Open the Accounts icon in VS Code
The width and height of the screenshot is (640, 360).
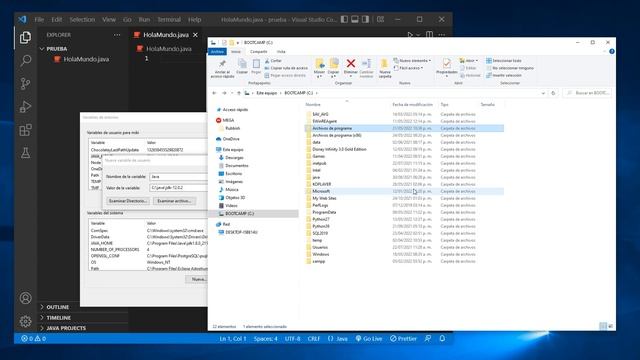[25, 298]
